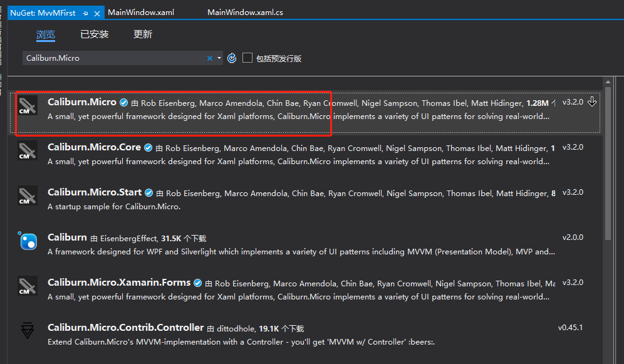Enable the include prerelease checkbox

point(247,58)
